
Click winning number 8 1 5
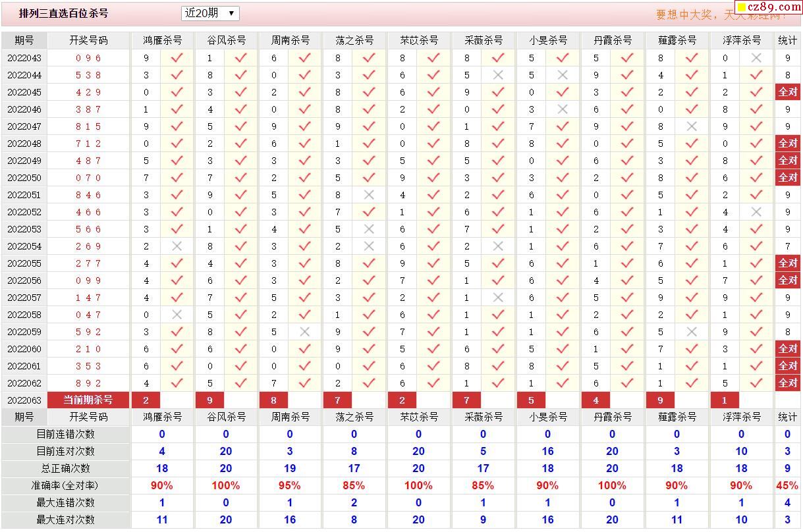(88, 126)
